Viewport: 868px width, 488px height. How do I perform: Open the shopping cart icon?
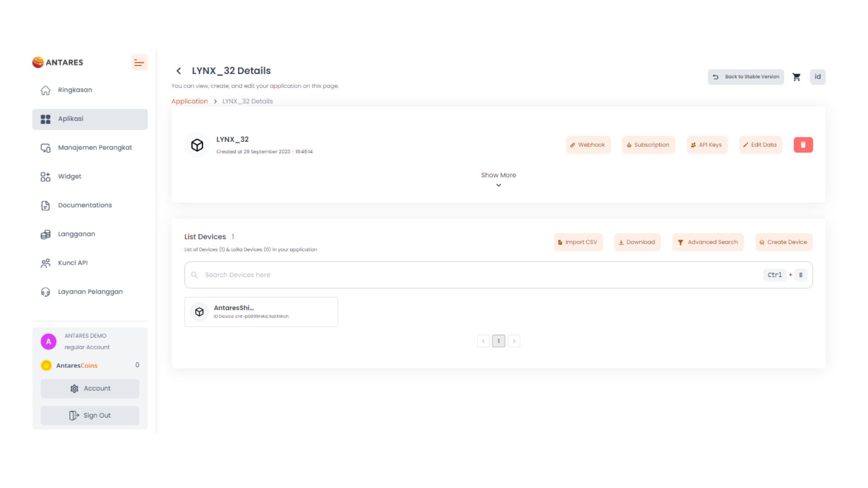click(797, 77)
